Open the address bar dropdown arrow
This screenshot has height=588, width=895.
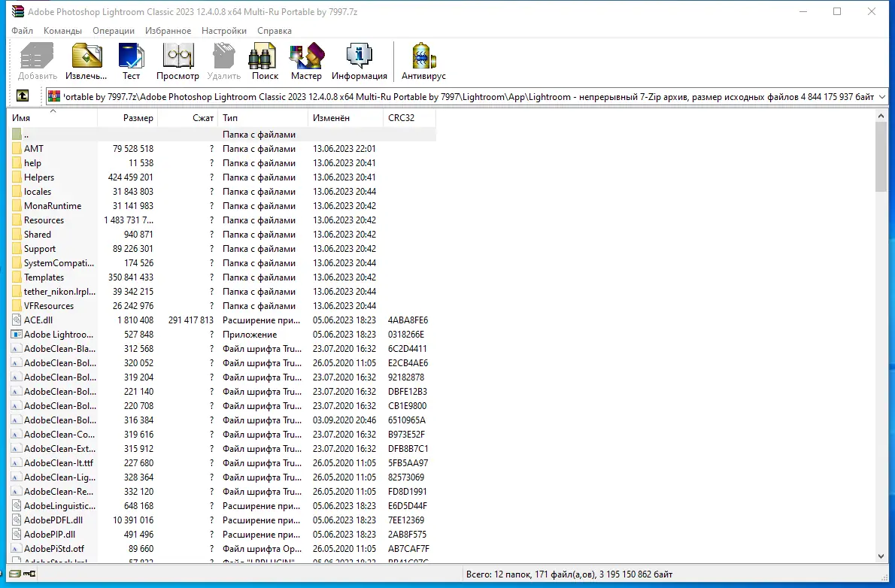(x=880, y=96)
